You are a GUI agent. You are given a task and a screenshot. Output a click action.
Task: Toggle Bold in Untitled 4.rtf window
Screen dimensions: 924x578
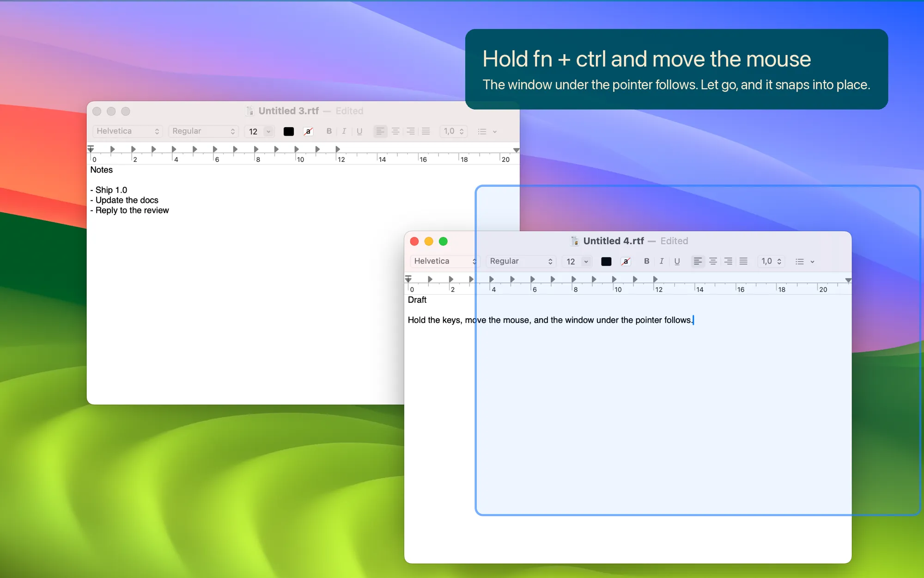point(646,261)
